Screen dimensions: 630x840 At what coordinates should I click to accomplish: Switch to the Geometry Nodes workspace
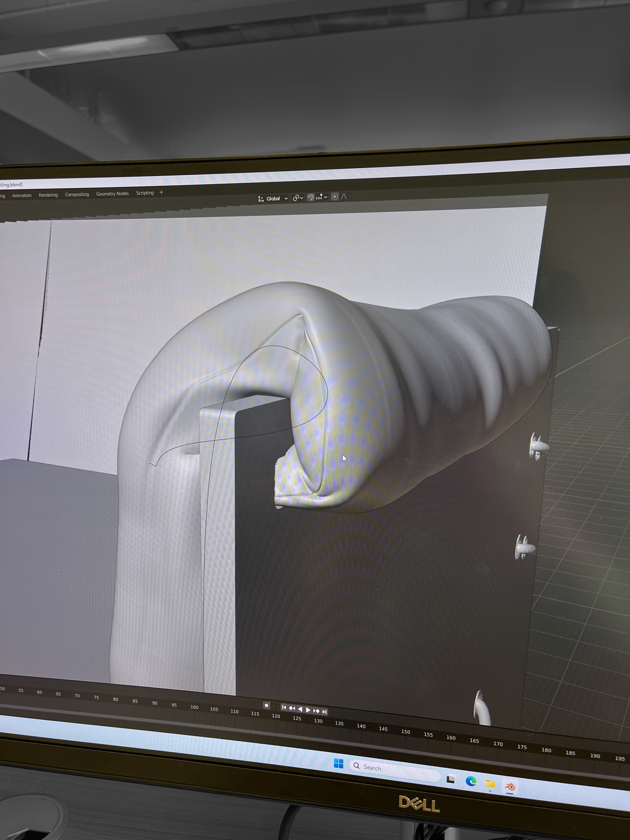tap(112, 194)
